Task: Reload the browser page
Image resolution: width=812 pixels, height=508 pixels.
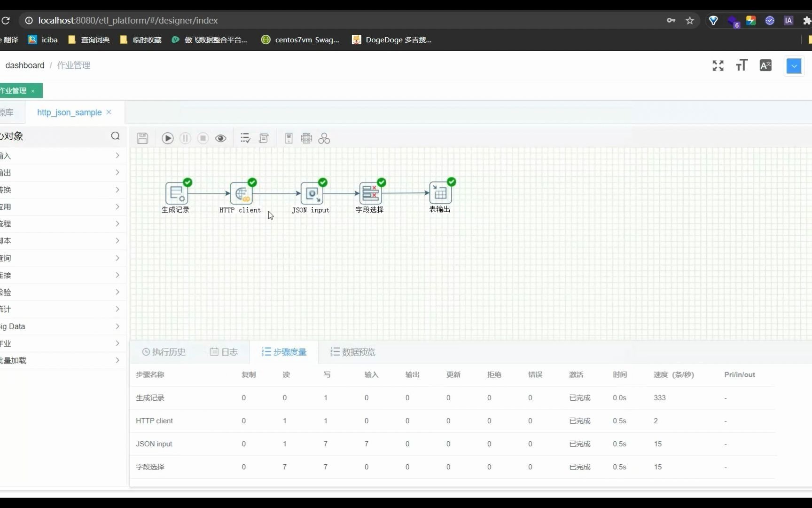Action: (6, 20)
